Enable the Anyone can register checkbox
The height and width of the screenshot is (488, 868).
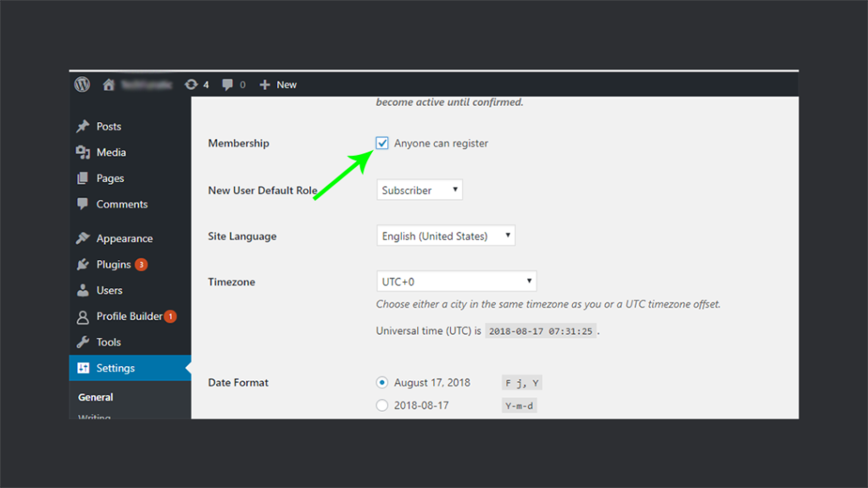click(382, 142)
